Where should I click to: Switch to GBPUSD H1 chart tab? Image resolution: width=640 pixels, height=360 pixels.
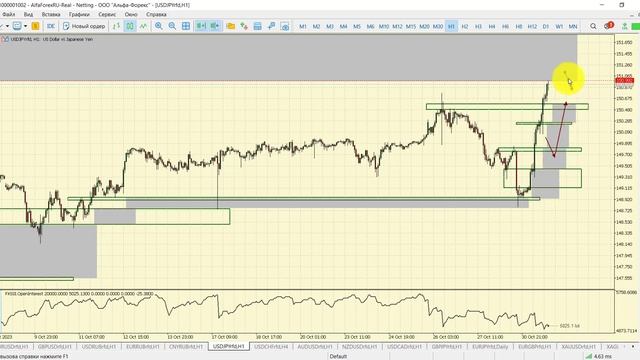coord(55,347)
